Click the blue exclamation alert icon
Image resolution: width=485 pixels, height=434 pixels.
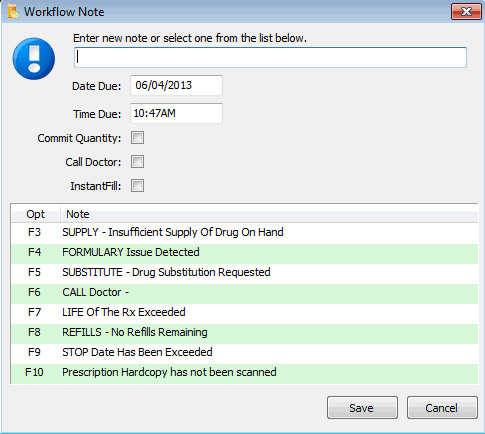(34, 59)
